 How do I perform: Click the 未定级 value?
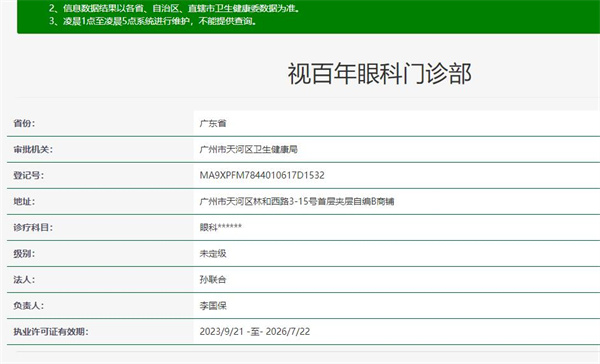coord(213,253)
